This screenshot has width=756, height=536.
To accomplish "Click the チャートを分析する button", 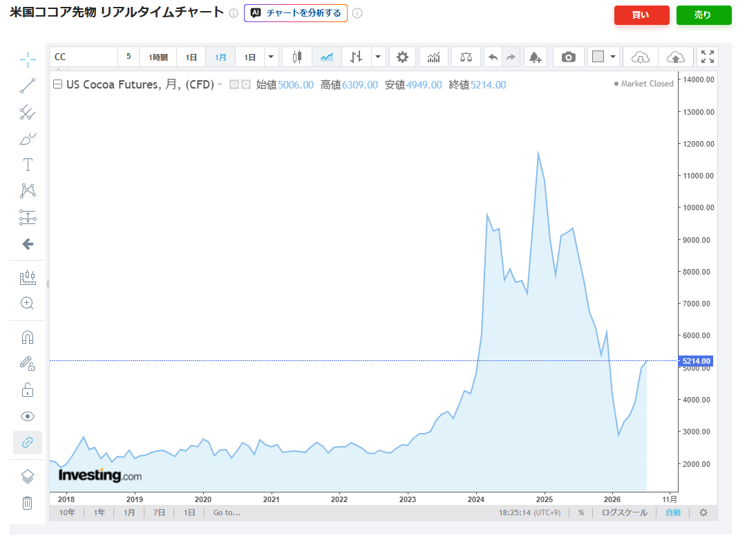I will 296,13.
